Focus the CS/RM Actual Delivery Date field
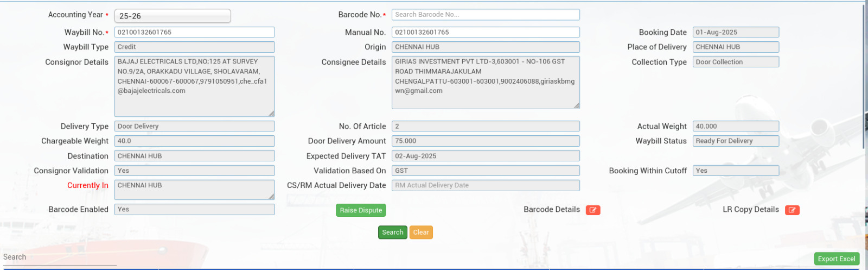The width and height of the screenshot is (868, 270). pyautogui.click(x=485, y=186)
